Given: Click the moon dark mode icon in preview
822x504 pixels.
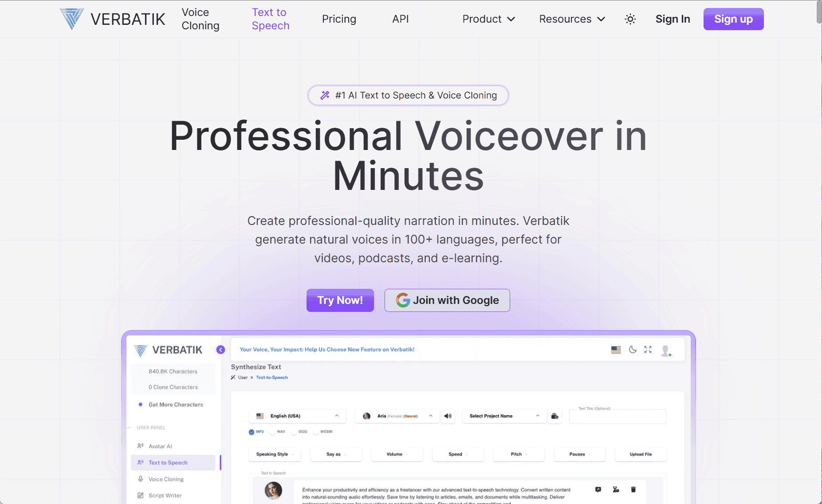Looking at the screenshot, I should 633,350.
